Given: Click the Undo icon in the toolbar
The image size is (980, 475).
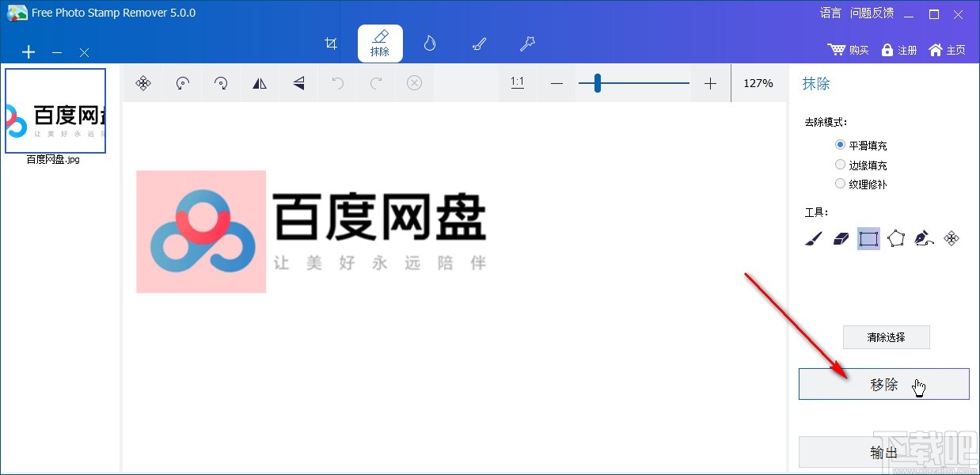Looking at the screenshot, I should [337, 83].
